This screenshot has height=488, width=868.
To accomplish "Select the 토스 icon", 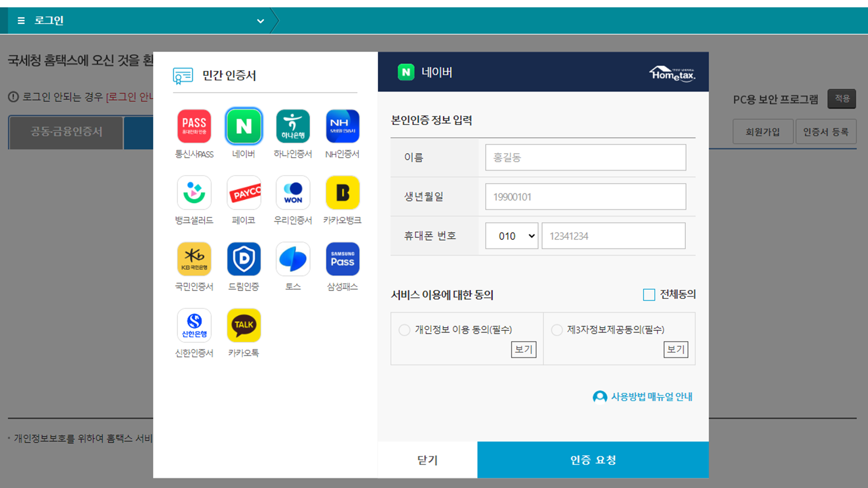I will click(293, 259).
